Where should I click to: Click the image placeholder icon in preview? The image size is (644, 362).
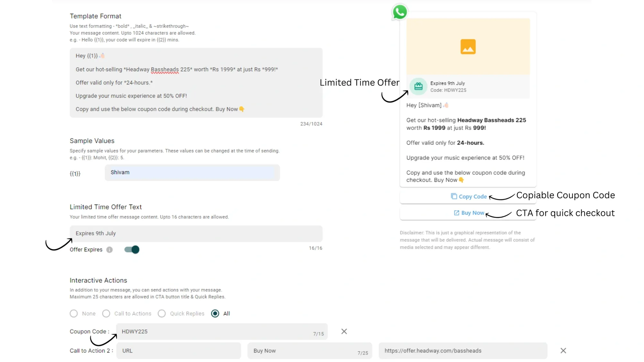468,47
